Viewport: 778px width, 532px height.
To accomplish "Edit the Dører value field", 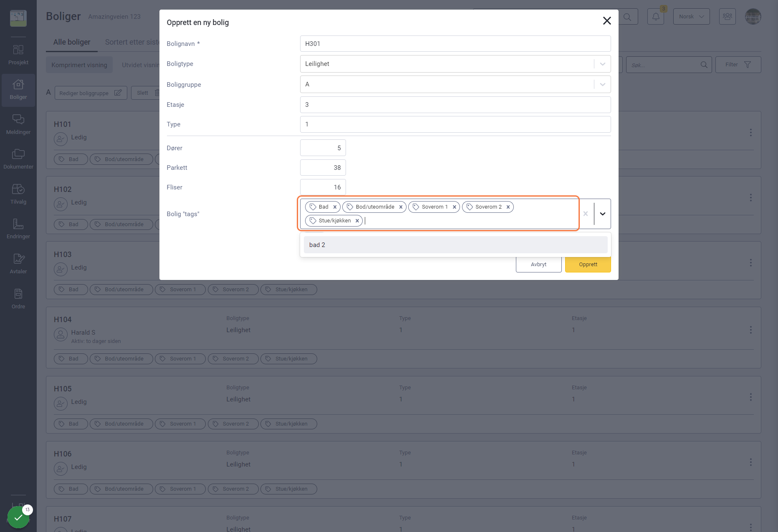I will tap(323, 148).
